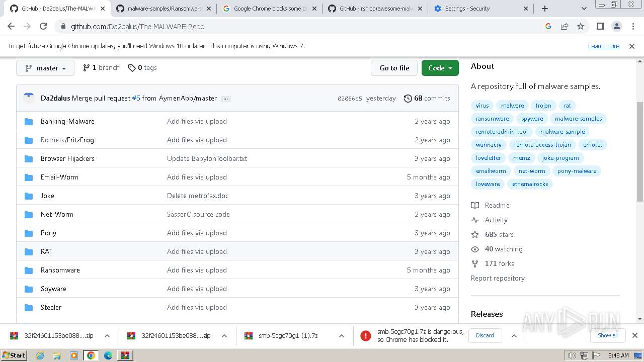Click the volume icon in the system tray

coord(572,355)
